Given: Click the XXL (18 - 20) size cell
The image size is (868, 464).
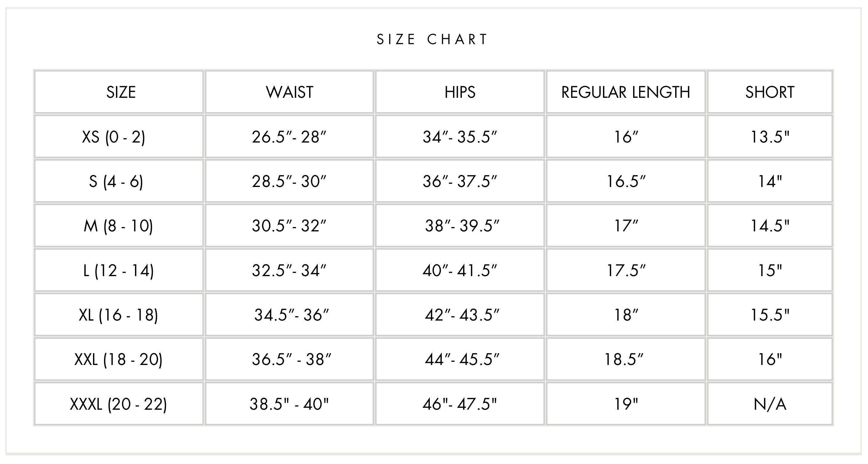Looking at the screenshot, I should tap(119, 359).
